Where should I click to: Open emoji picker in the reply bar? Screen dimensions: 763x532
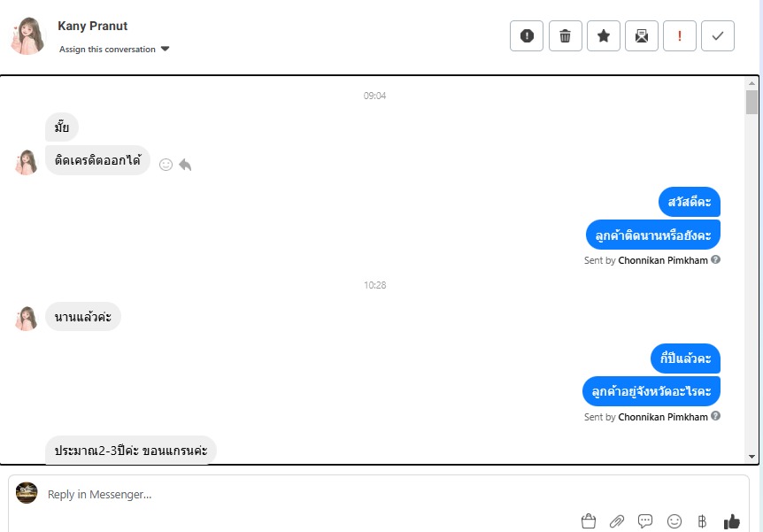click(674, 521)
